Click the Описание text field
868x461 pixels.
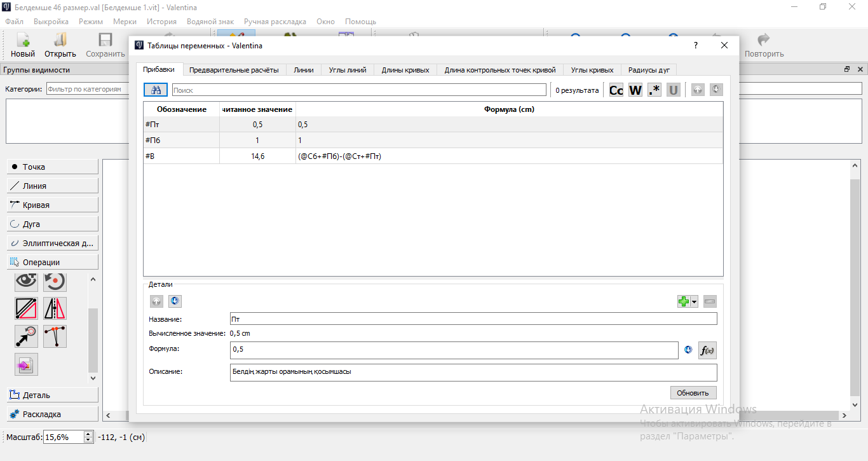point(473,372)
